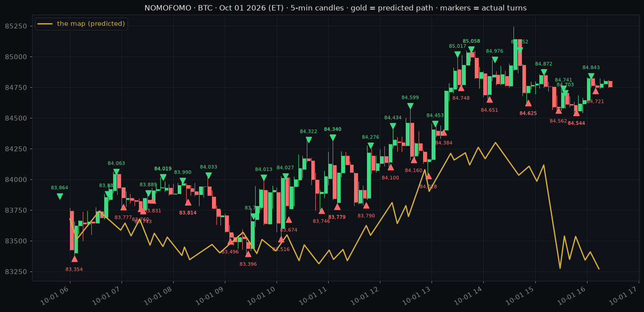Viewport: 644px width, 312px height.
Task: Click the '10-01 06' time axis label
Action: [55, 296]
